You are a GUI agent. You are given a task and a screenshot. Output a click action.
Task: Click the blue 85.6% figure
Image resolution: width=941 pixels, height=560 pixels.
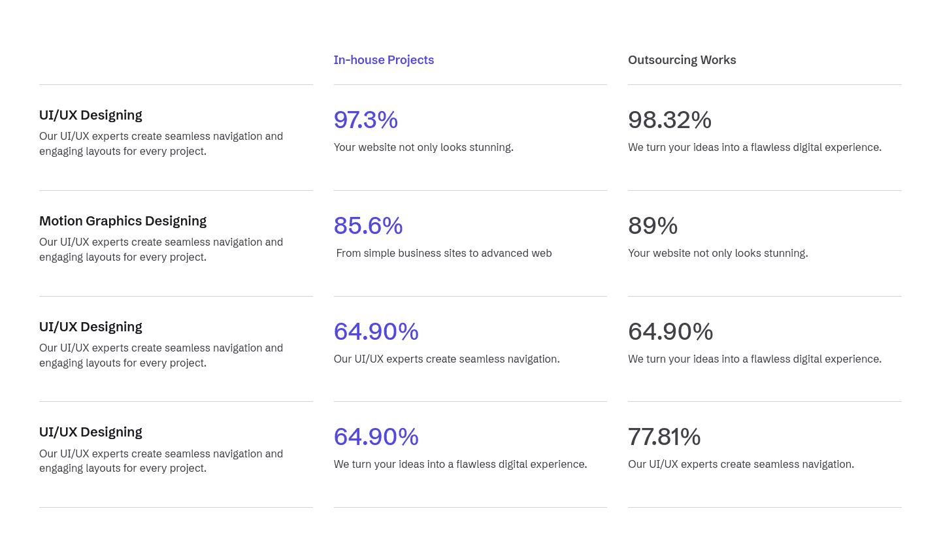[368, 226]
